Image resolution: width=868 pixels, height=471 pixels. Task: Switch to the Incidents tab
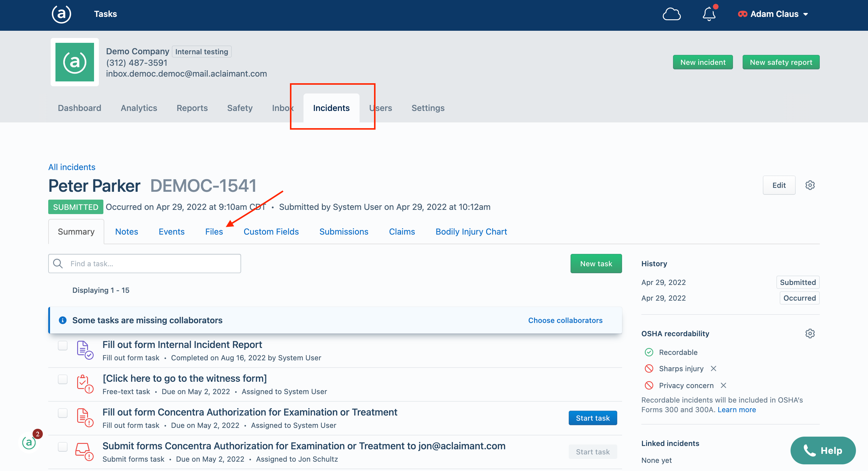click(331, 108)
